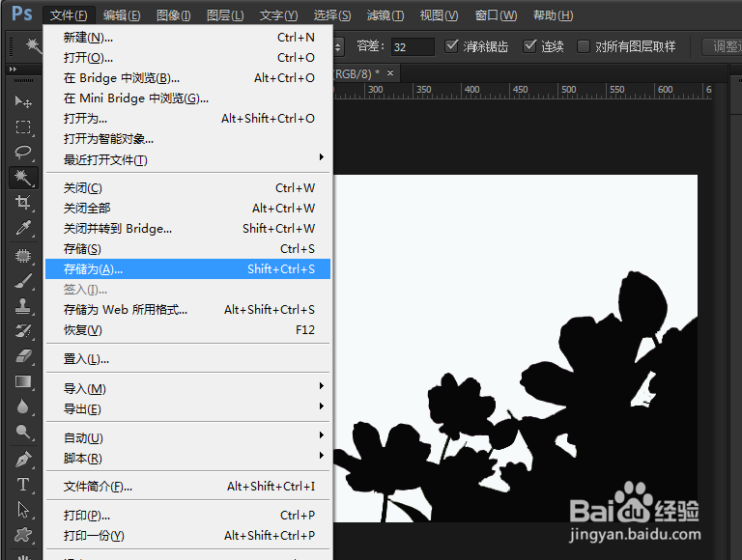742x560 pixels.
Task: Select the Lasso tool
Action: coord(23,153)
